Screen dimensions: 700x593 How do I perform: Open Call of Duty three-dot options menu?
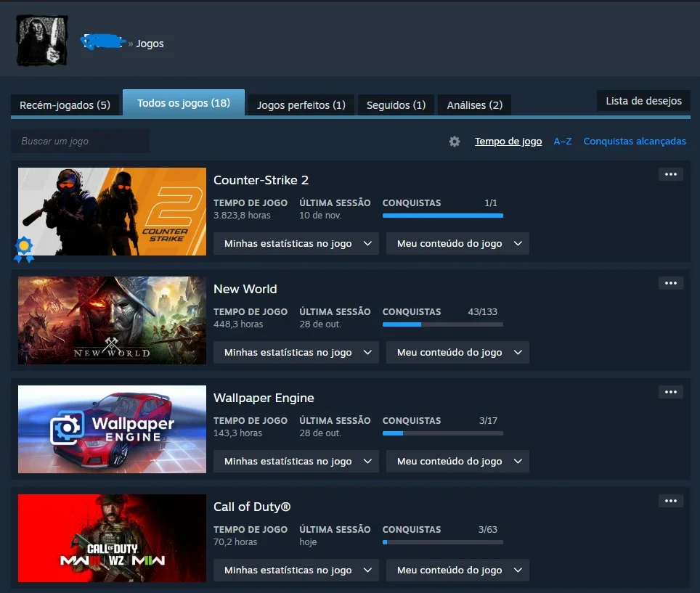pyautogui.click(x=670, y=501)
